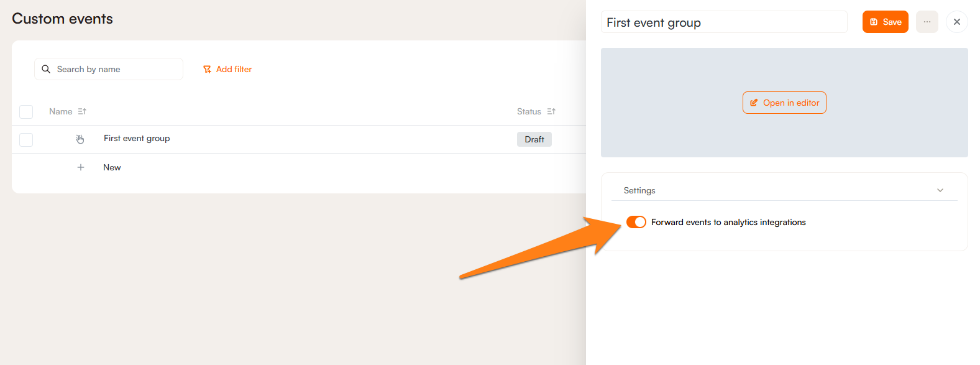Click the hand icon beside First event group

coord(80,139)
